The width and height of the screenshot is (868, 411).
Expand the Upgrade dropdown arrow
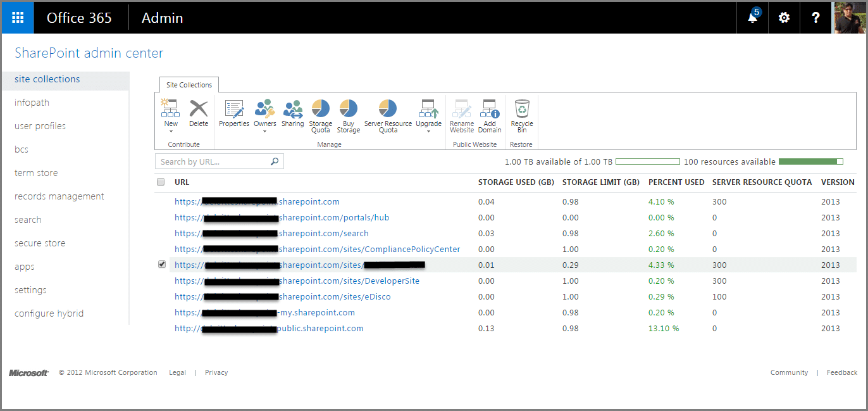[x=428, y=132]
